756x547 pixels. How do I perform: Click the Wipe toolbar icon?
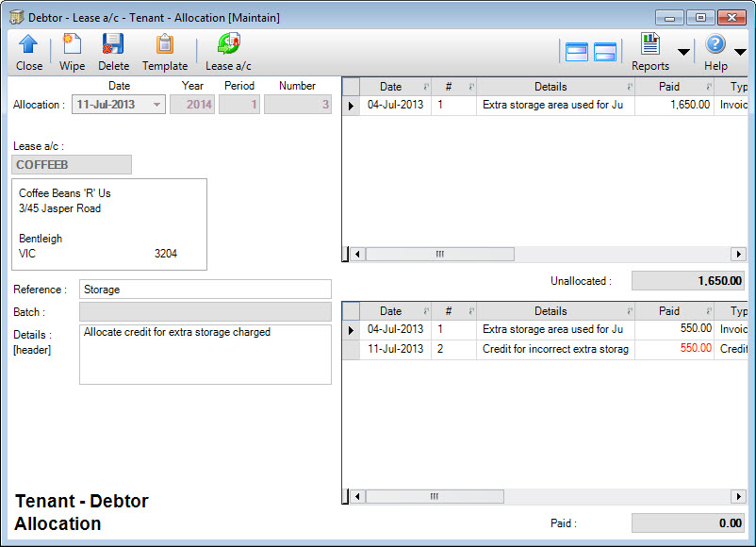(x=72, y=44)
